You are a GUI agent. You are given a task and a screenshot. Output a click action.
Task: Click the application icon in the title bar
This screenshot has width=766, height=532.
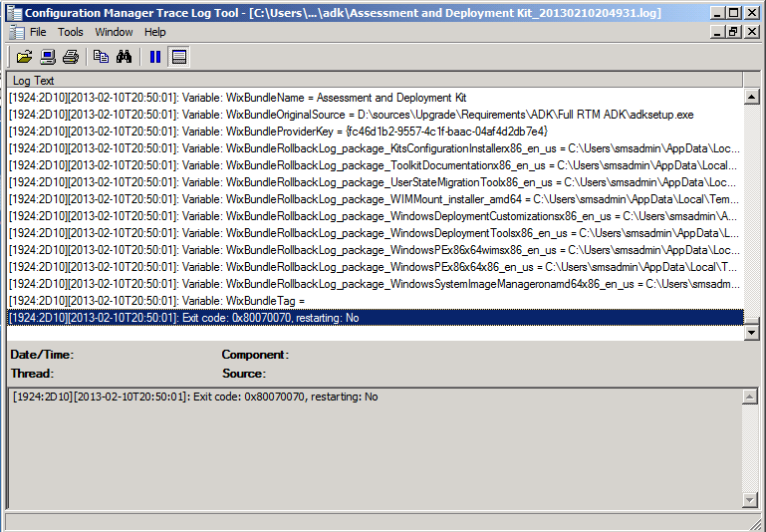tap(14, 13)
